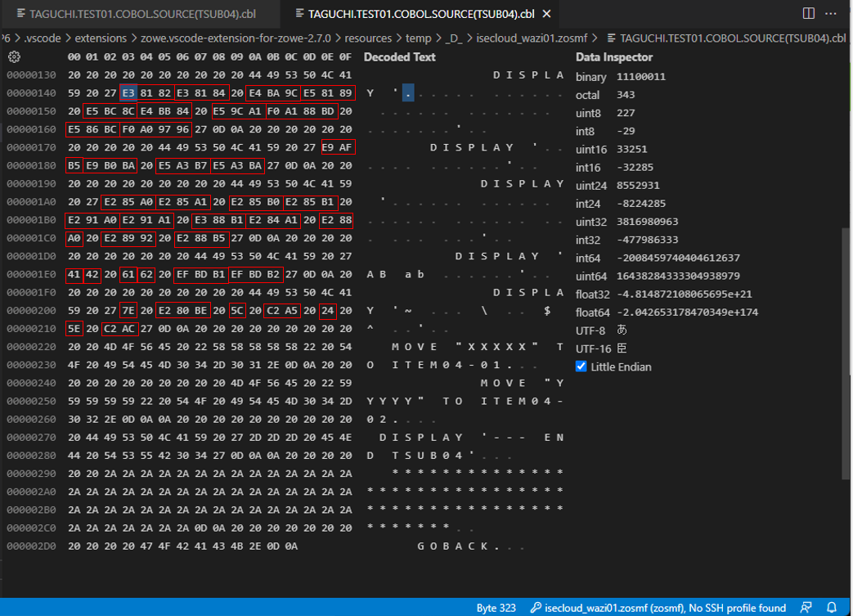The width and height of the screenshot is (853, 616).
Task: Expand the 'extensions' breadcrumb segment
Action: [x=100, y=38]
